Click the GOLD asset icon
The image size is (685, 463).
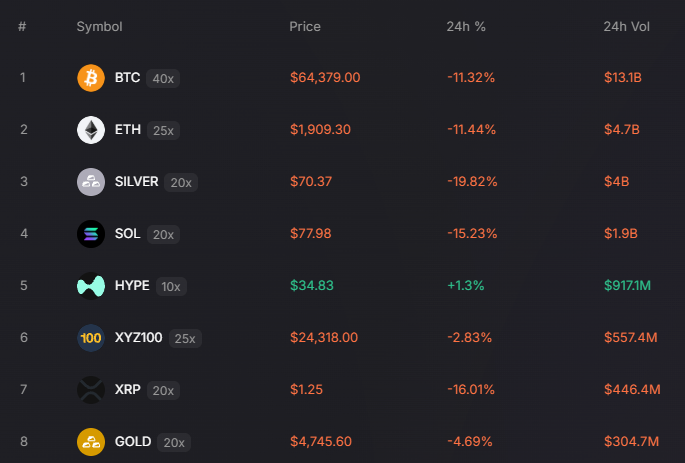91,442
